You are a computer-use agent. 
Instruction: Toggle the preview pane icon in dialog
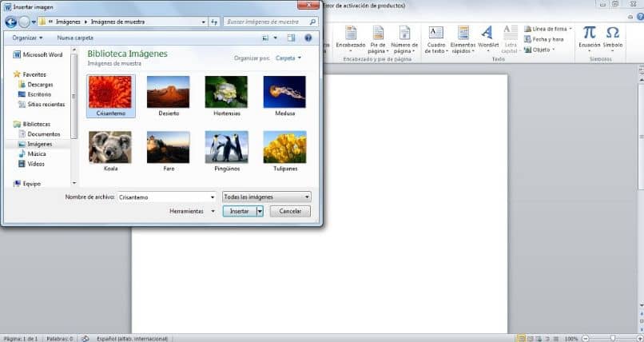click(x=291, y=38)
